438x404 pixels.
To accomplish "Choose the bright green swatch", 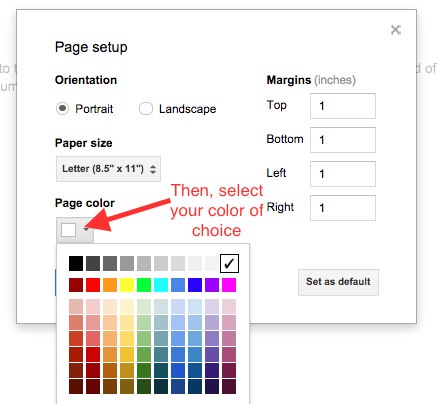I will click(x=144, y=285).
